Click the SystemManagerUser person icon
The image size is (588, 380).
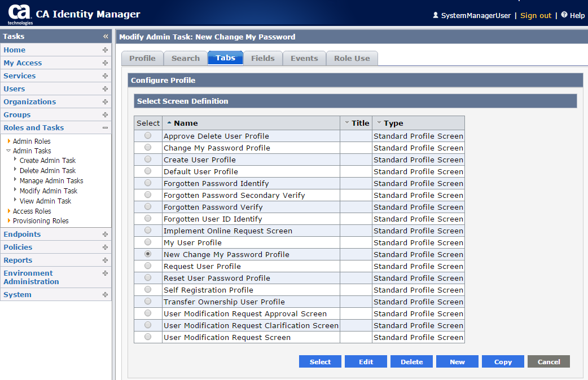click(435, 15)
